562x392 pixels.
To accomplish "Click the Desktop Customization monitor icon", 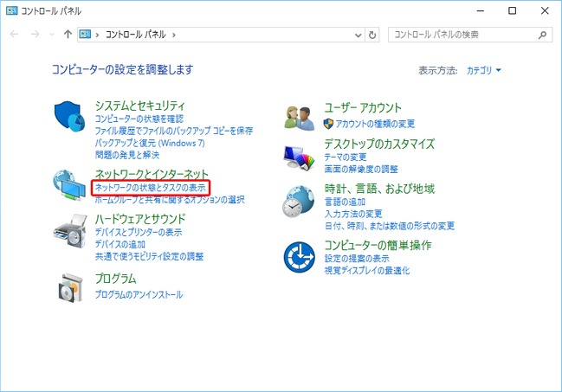I will point(299,157).
